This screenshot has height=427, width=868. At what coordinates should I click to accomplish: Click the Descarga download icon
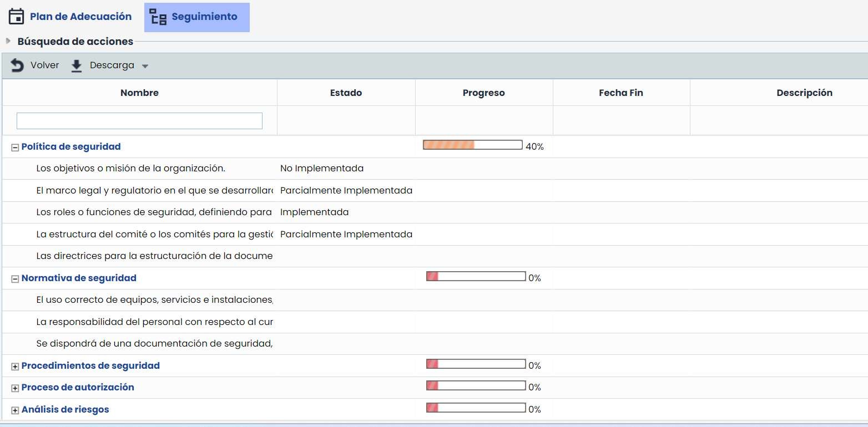pyautogui.click(x=77, y=66)
